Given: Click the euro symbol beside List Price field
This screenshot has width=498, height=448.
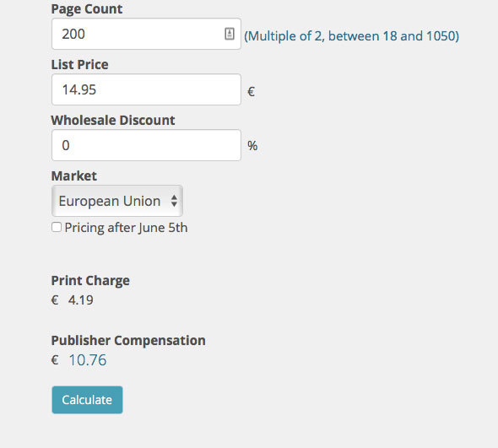Looking at the screenshot, I should (x=251, y=92).
